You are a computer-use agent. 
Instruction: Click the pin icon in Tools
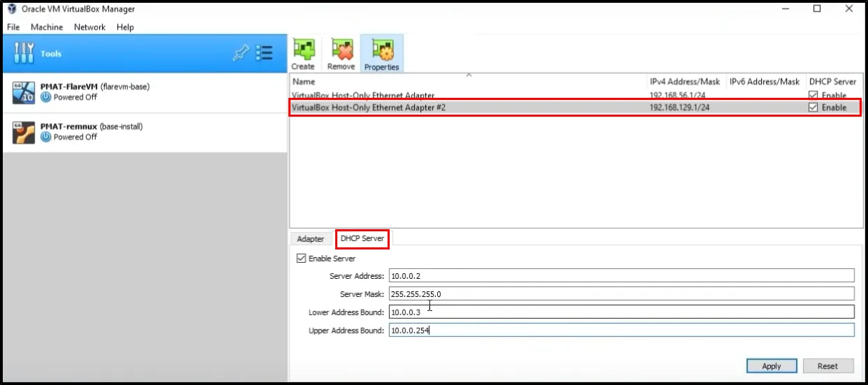coord(240,54)
